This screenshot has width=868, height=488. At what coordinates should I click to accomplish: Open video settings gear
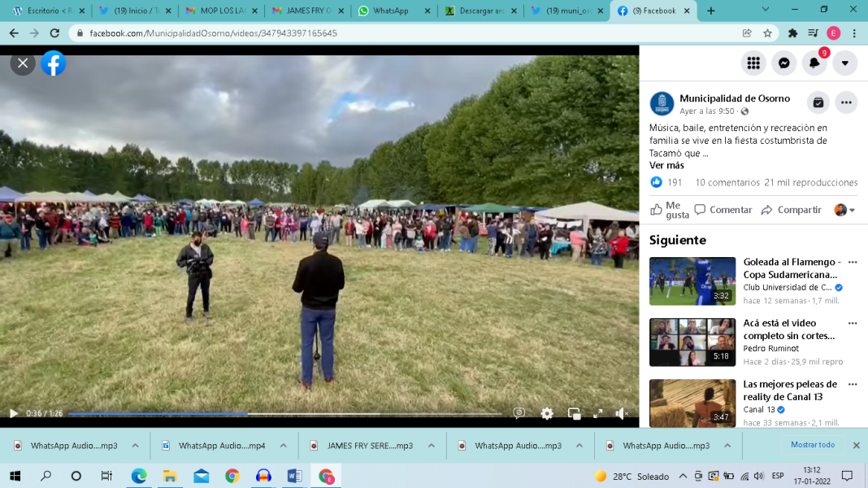tap(547, 413)
